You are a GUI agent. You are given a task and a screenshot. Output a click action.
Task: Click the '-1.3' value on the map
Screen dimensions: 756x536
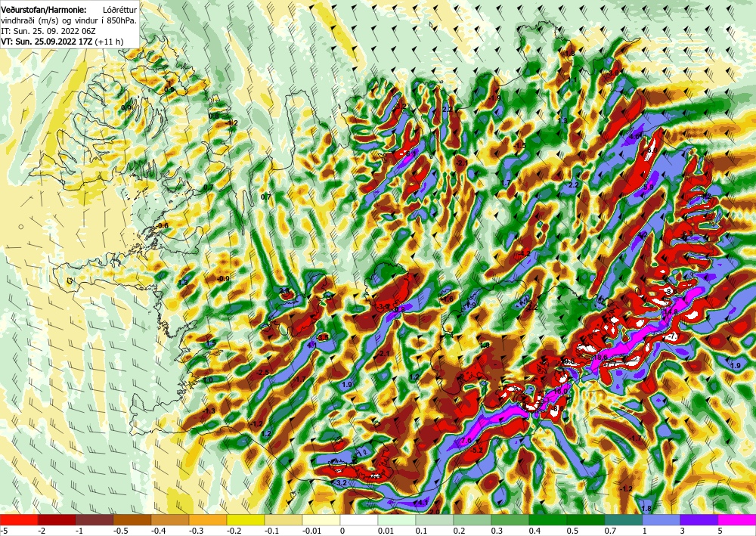click(209, 411)
